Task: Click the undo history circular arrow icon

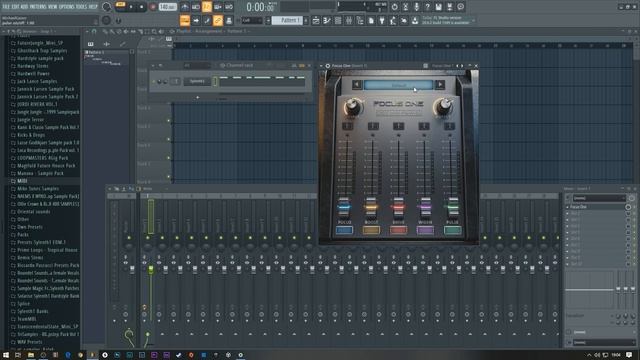Action: pyautogui.click(x=394, y=7)
